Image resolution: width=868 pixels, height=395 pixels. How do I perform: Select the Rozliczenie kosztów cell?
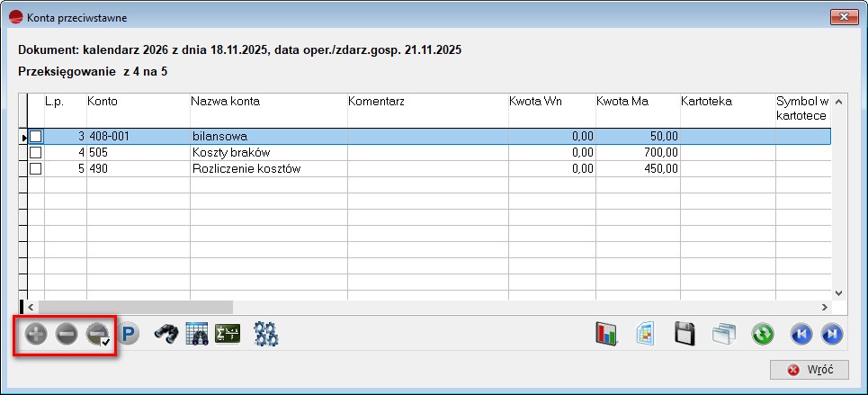[x=266, y=168]
